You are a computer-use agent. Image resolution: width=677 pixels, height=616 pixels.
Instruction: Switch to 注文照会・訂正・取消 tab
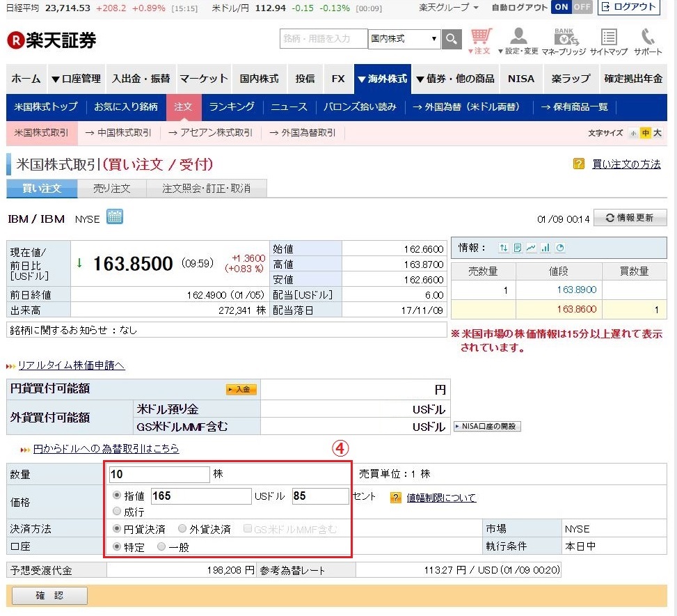(x=207, y=189)
